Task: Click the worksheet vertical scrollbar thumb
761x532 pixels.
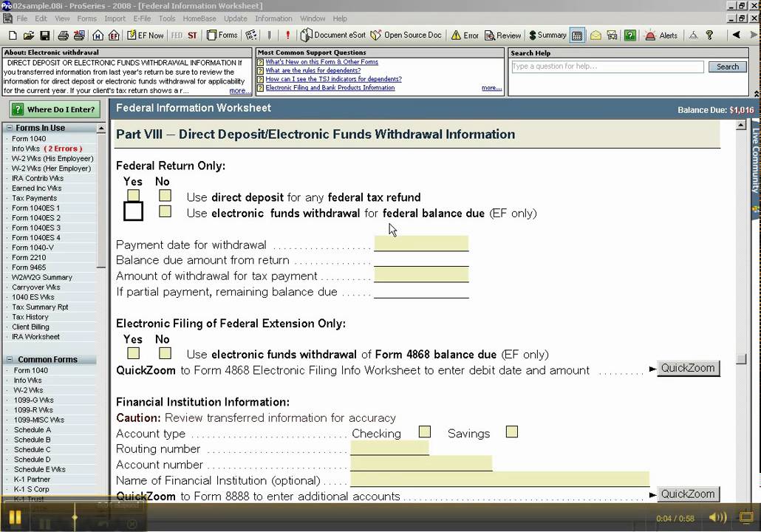Action: [x=740, y=358]
